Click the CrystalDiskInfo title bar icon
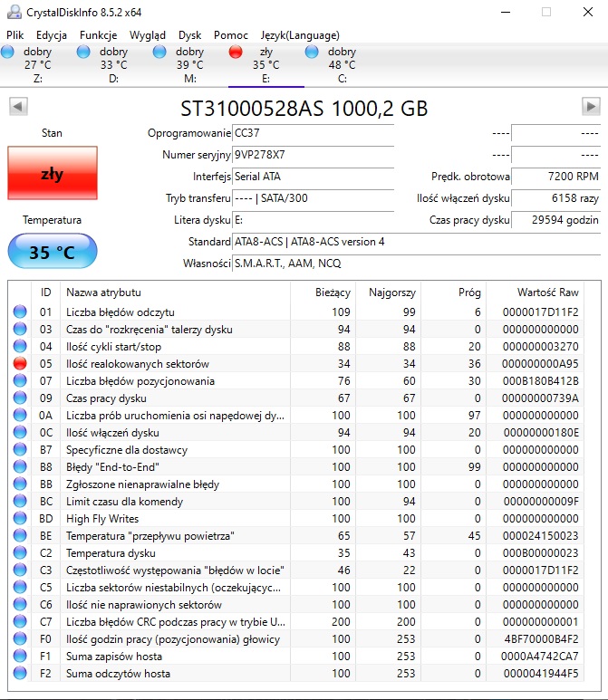Viewport: 608px width, 700px height. pos(14,12)
